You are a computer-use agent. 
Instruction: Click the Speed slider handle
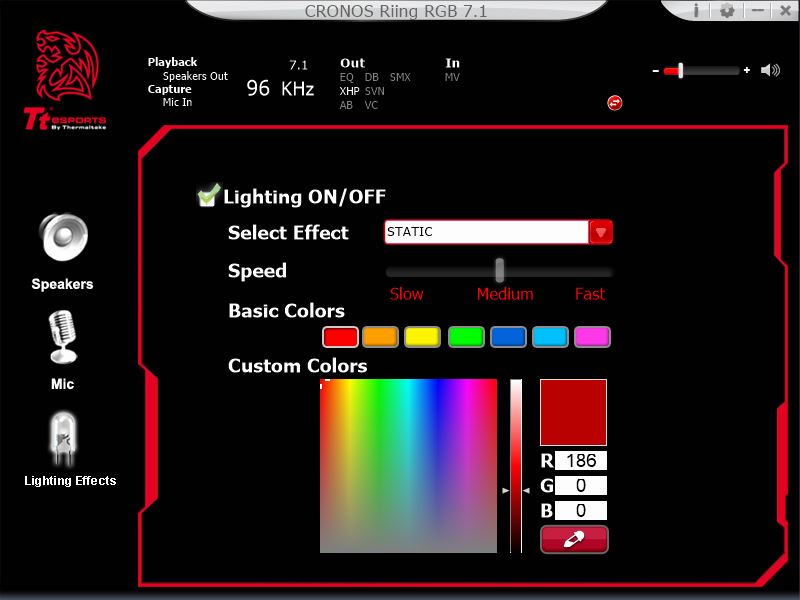click(499, 270)
